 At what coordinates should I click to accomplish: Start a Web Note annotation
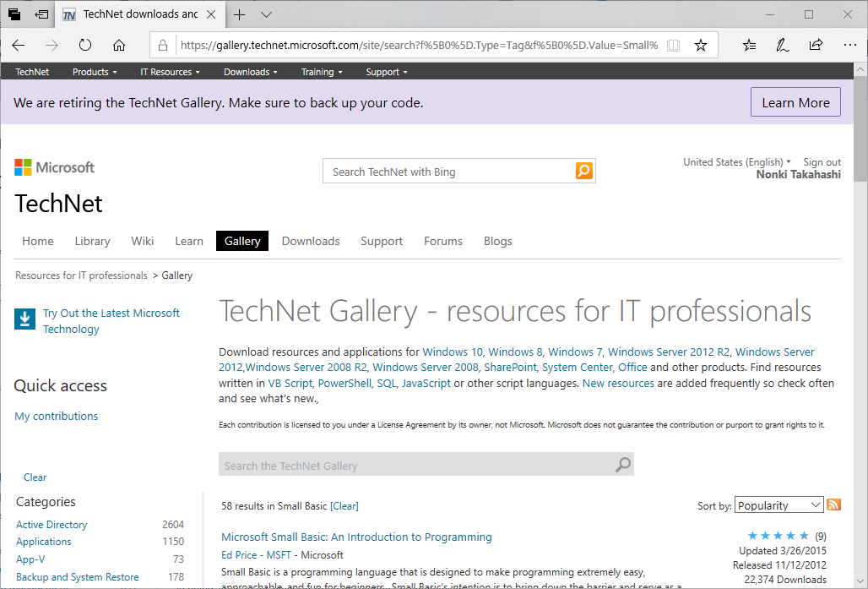pos(781,44)
